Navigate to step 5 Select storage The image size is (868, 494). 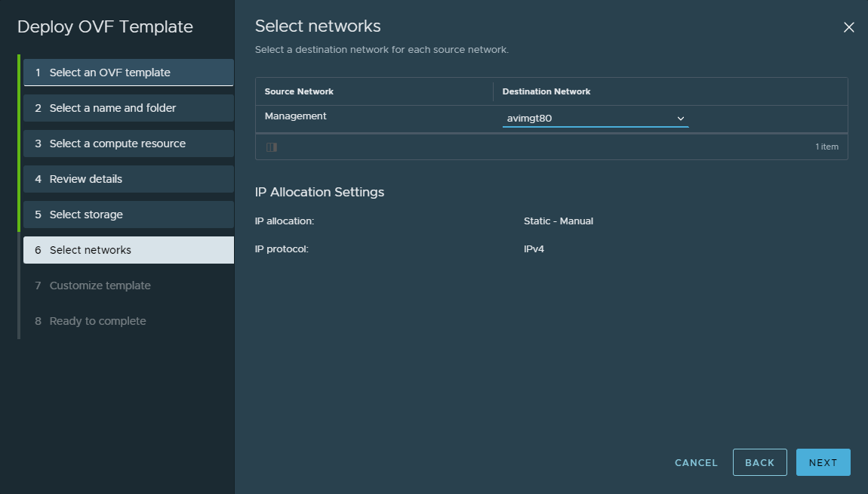[128, 215]
